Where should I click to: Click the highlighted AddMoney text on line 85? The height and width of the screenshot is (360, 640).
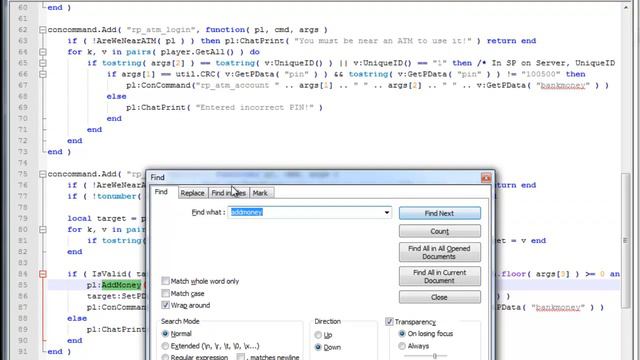pos(121,285)
